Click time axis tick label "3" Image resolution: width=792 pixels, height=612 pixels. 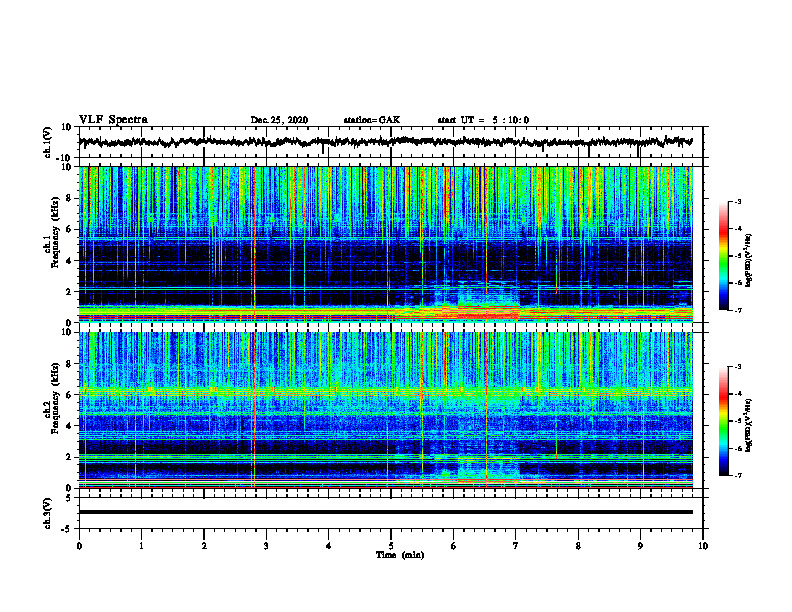point(266,546)
